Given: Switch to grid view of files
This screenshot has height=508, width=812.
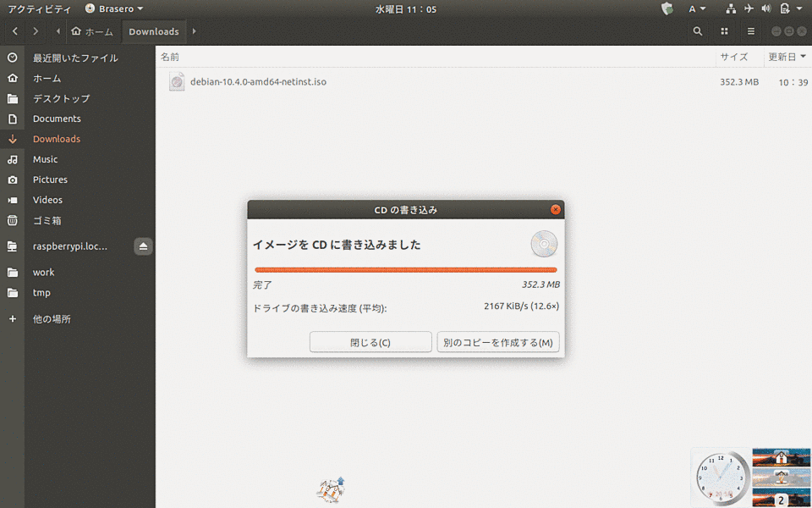Looking at the screenshot, I should click(x=724, y=30).
